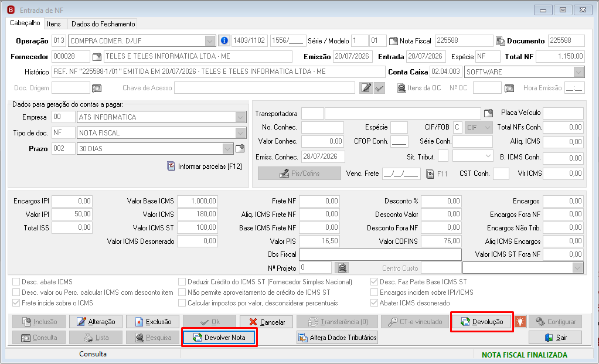Click the Chave de Acesso edit icon
Viewport: 599px width, 364px height.
(x=366, y=89)
